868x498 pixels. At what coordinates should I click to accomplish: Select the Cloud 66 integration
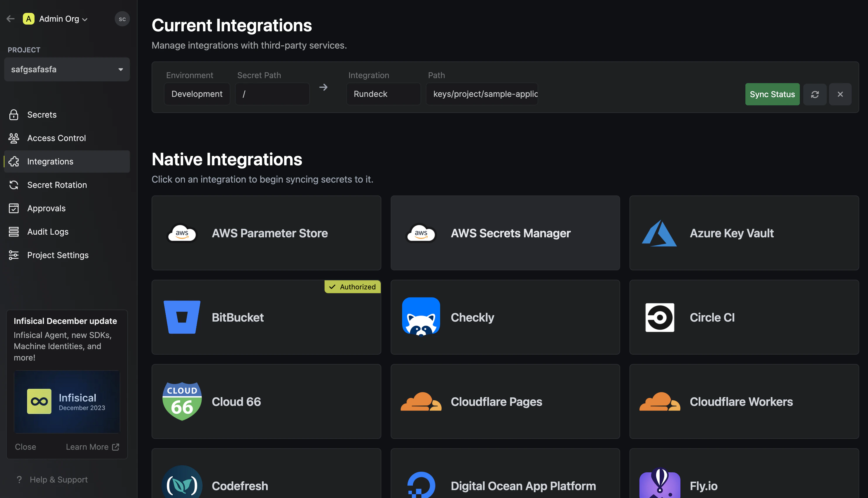(x=266, y=401)
